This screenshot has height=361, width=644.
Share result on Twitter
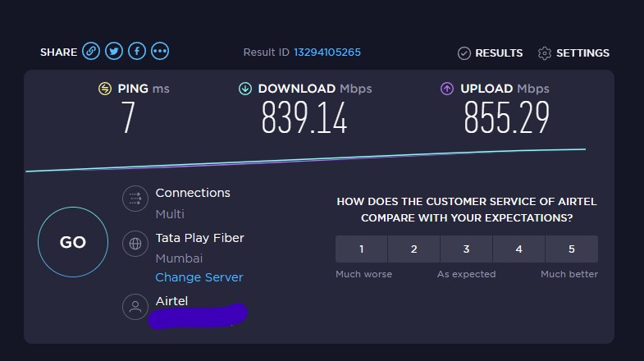(x=114, y=52)
